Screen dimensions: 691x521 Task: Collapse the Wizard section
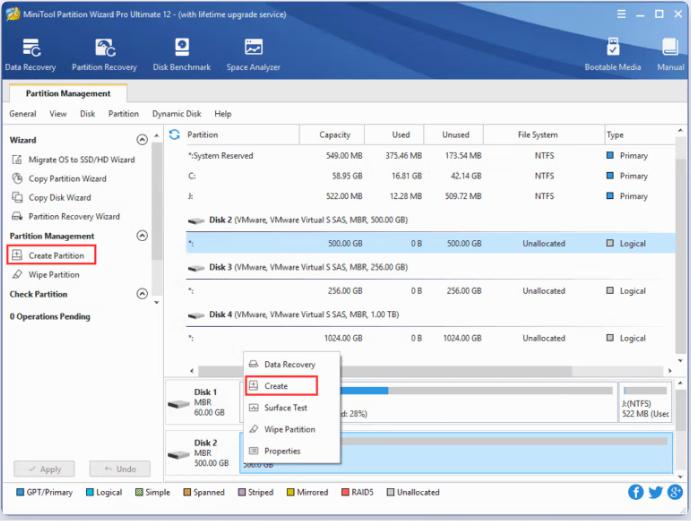tap(142, 141)
